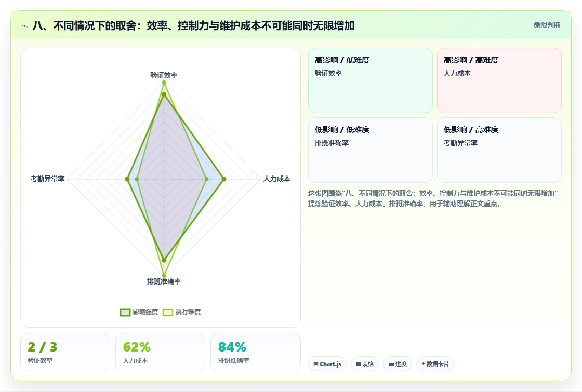Viewport: 582px width, 392px height.
Task: Click the section title heading 八、不同情况下的取舍
Action: pos(193,25)
